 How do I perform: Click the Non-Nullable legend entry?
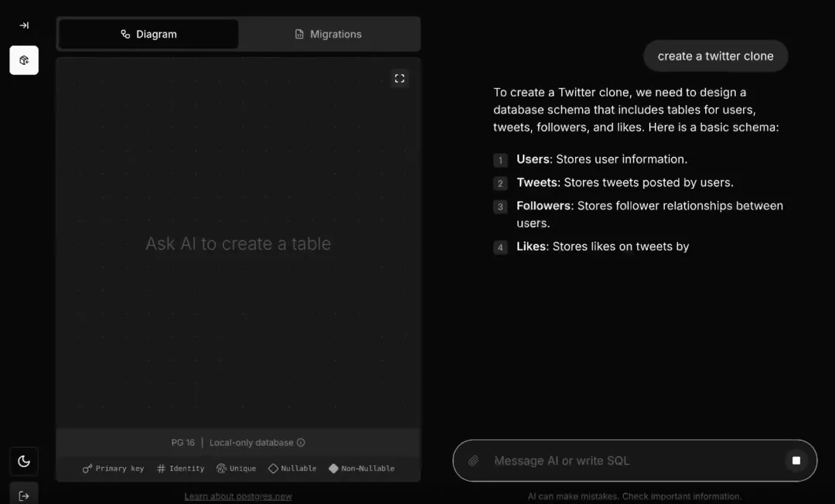click(x=362, y=468)
